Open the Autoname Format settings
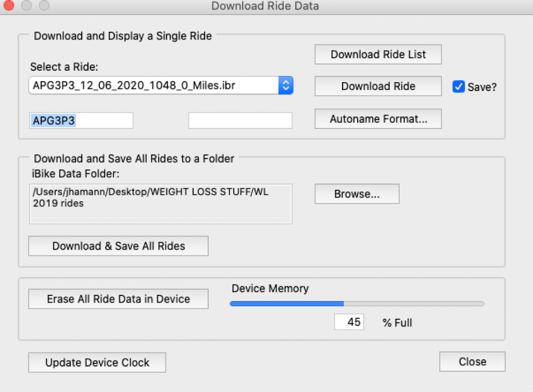533x392 pixels. pos(378,119)
